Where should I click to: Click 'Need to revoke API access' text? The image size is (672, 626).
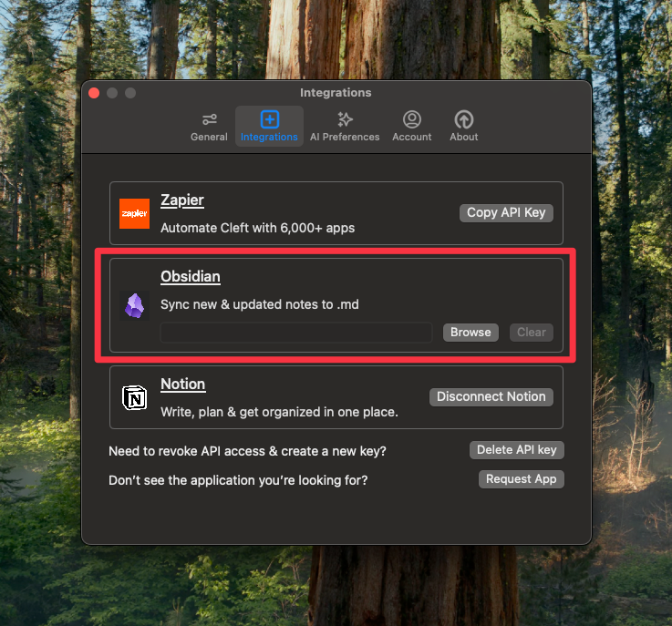(x=247, y=451)
